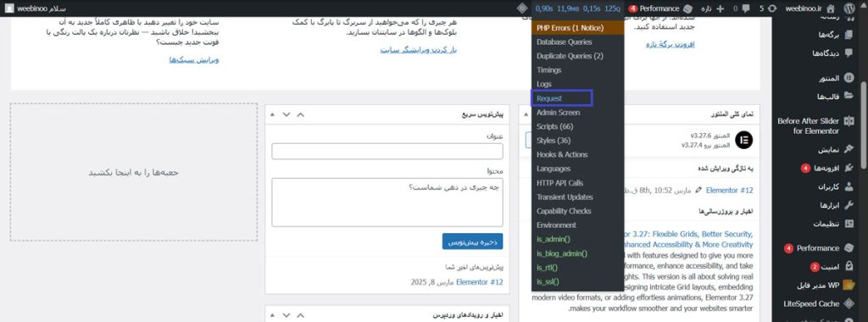868x322 pixels.
Task: Open Elementor #12 link in recently edited
Action: click(x=730, y=190)
